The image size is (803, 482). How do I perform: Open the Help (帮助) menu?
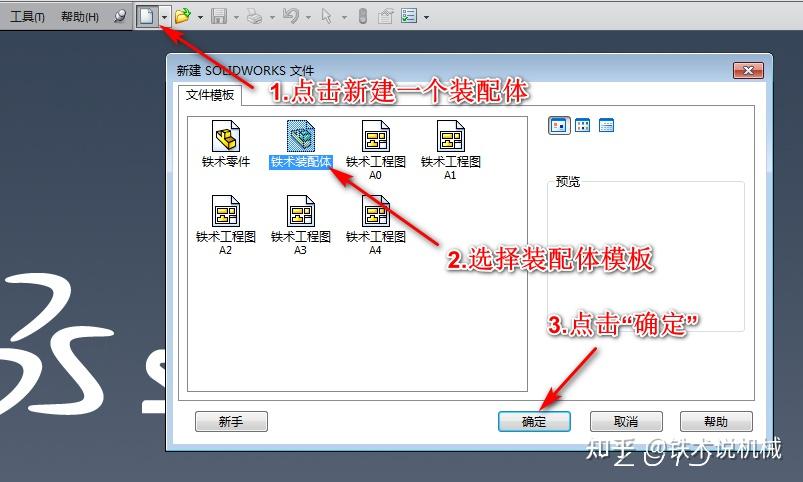(79, 17)
